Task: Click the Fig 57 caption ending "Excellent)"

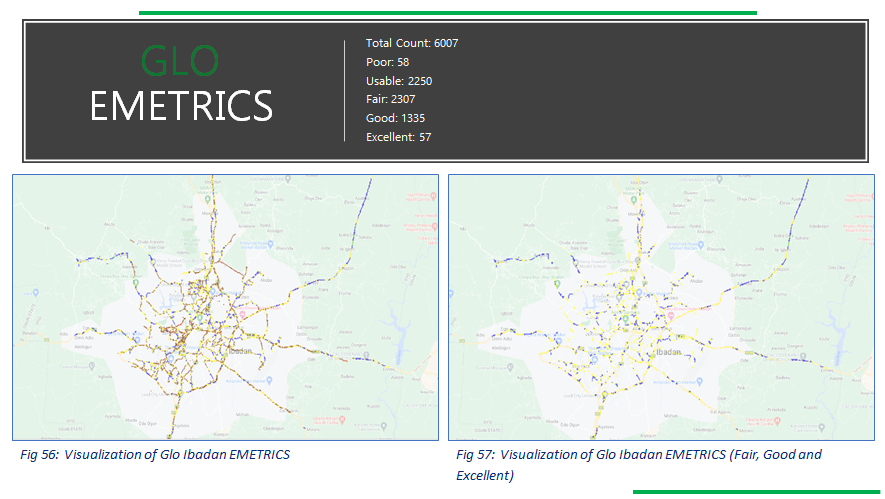Action: (639, 465)
